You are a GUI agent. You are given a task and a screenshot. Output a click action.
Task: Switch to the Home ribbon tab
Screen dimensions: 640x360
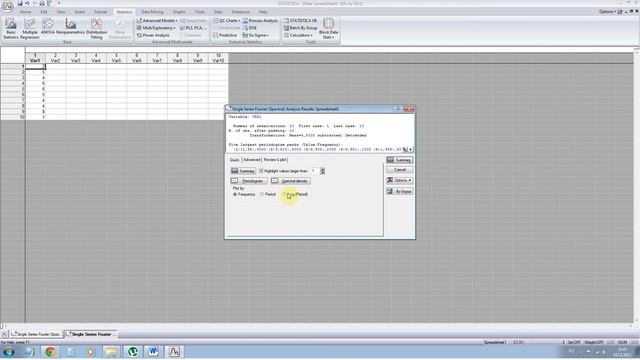25,12
